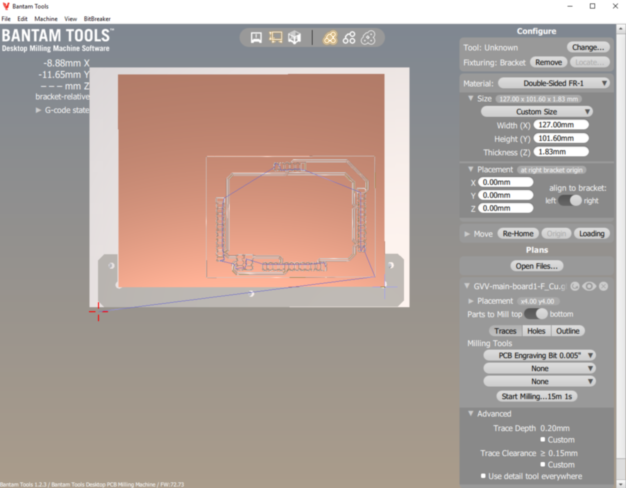Select the highlighted filled-circles preview mode icon
Image resolution: width=626 pixels, height=488 pixels.
click(x=330, y=38)
